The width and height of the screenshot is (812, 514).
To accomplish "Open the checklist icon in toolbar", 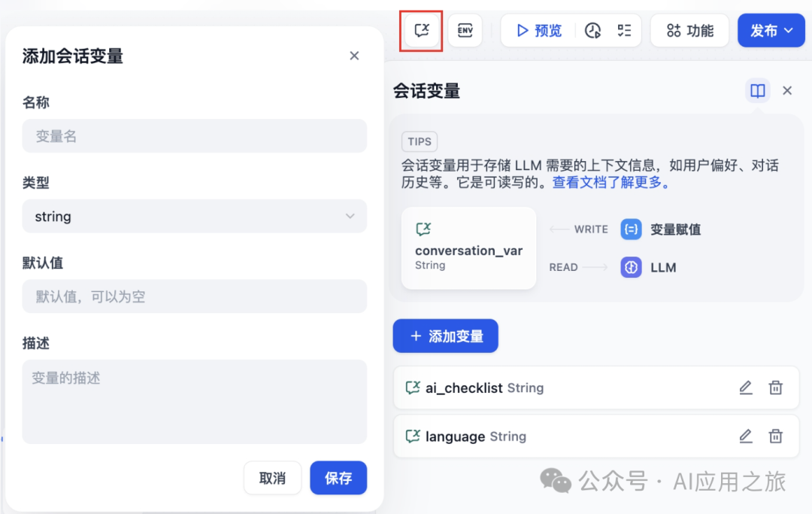I will pyautogui.click(x=624, y=31).
